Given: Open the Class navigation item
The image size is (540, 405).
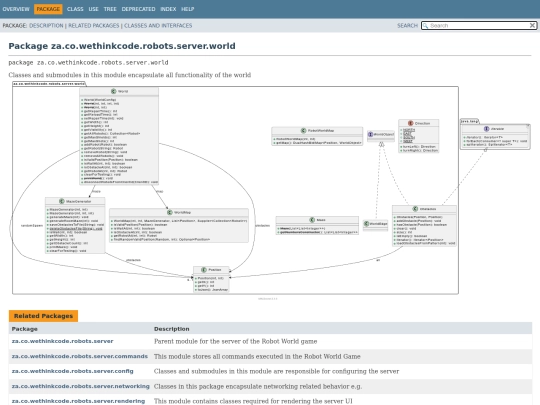Looking at the screenshot, I should 75,9.
